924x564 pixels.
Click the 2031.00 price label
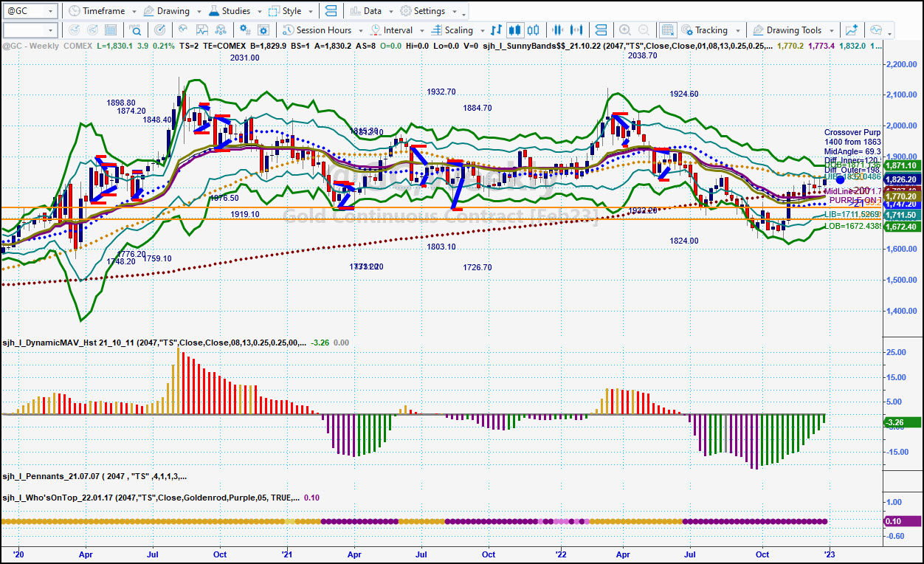tap(244, 58)
